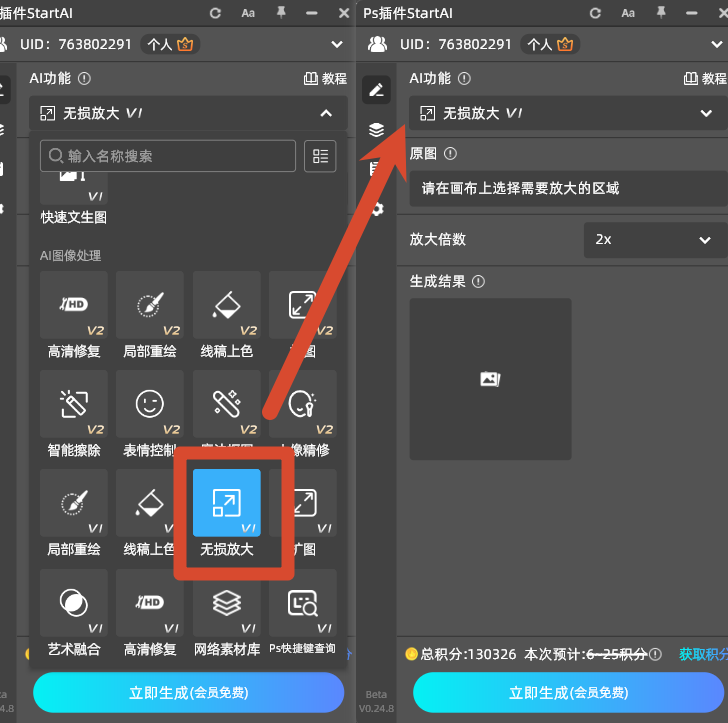Click info icon next to 原图

(x=450, y=153)
